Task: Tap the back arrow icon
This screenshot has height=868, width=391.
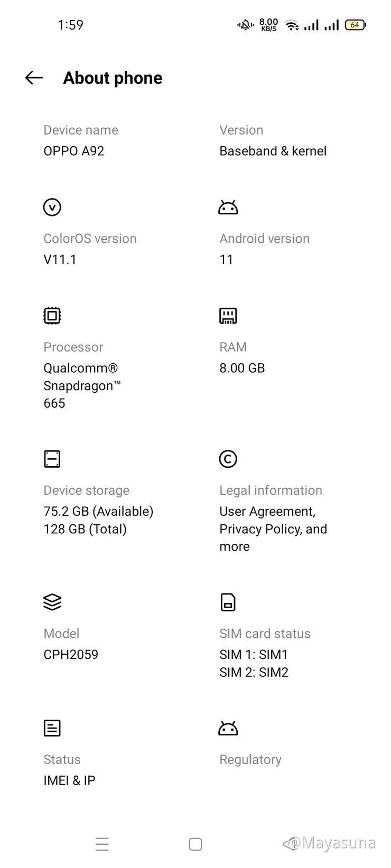Action: pos(34,78)
